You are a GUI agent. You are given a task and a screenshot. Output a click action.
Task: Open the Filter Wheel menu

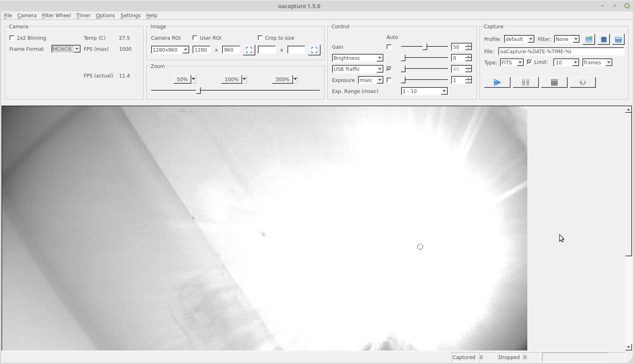click(x=56, y=15)
